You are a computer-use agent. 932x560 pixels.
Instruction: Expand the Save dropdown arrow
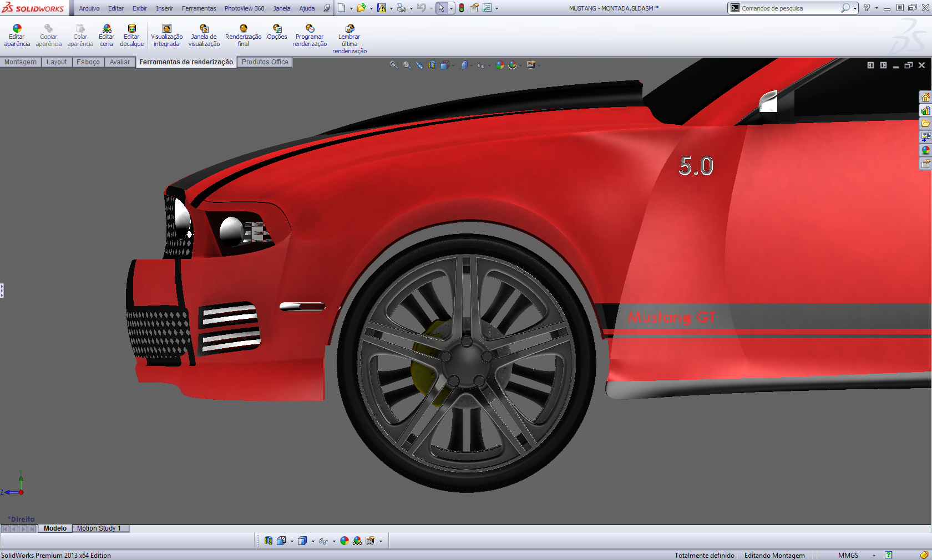click(x=391, y=8)
